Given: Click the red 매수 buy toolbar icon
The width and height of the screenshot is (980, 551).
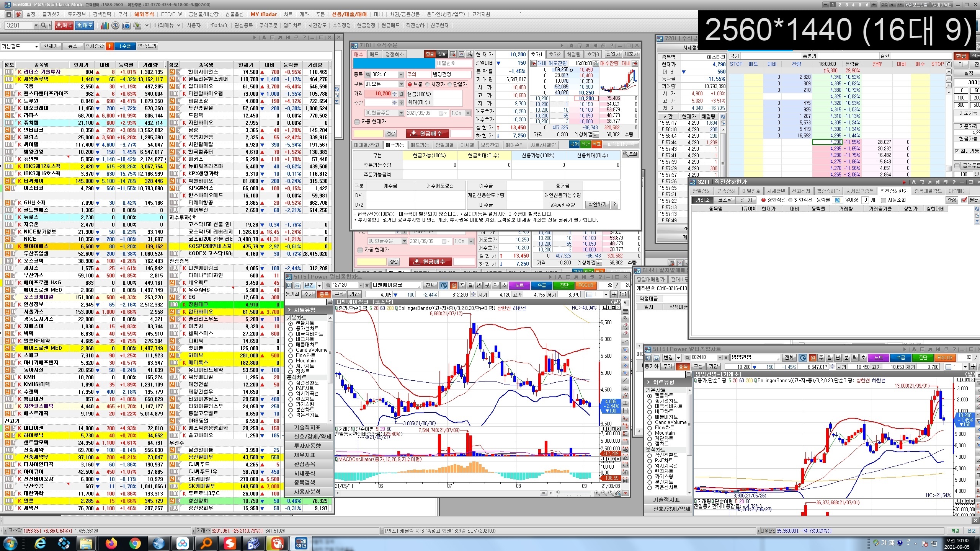Looking at the screenshot, I should (64, 26).
